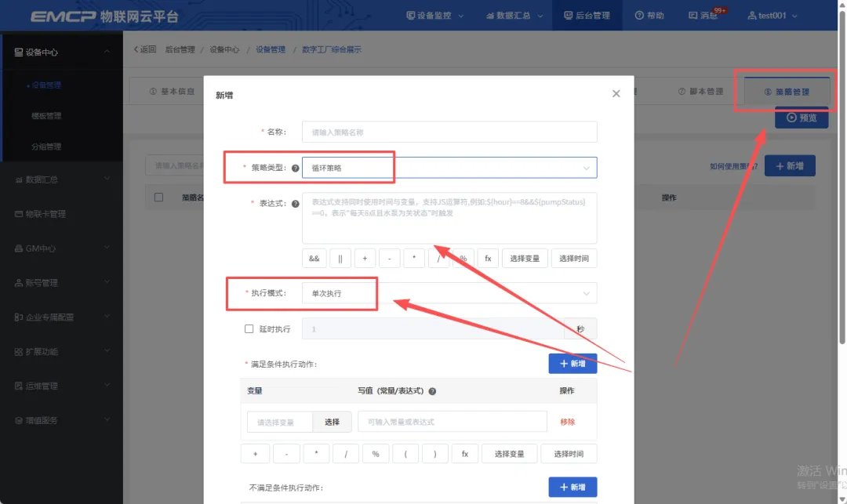Insert ) parenthesis in action value toolbar
This screenshot has height=504, width=847.
pos(434,454)
